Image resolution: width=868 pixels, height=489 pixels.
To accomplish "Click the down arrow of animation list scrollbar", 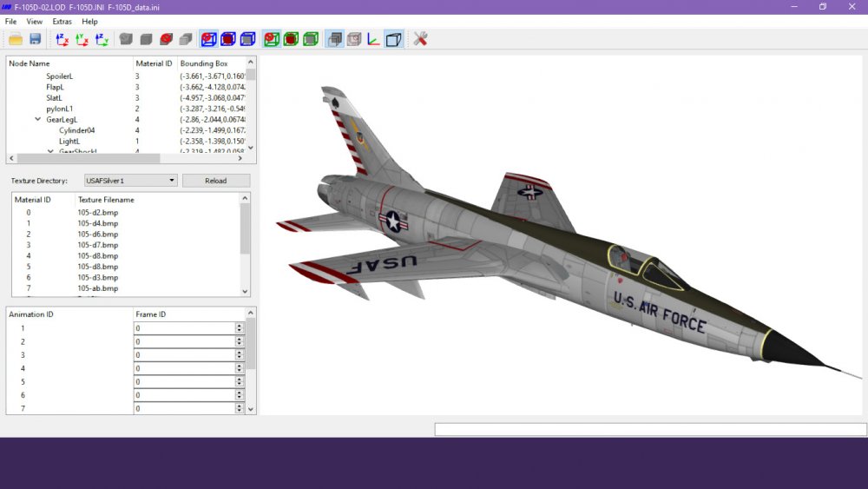I will (251, 409).
